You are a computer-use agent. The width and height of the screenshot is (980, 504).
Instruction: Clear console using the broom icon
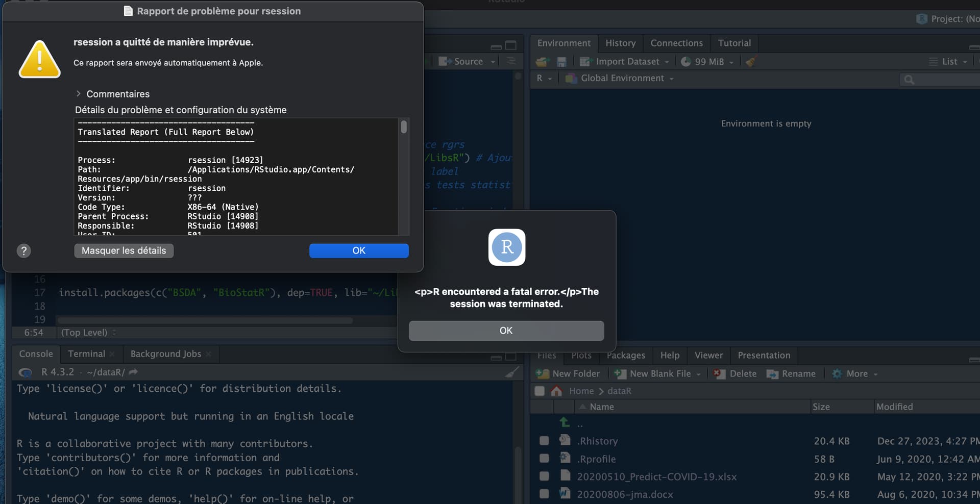512,372
